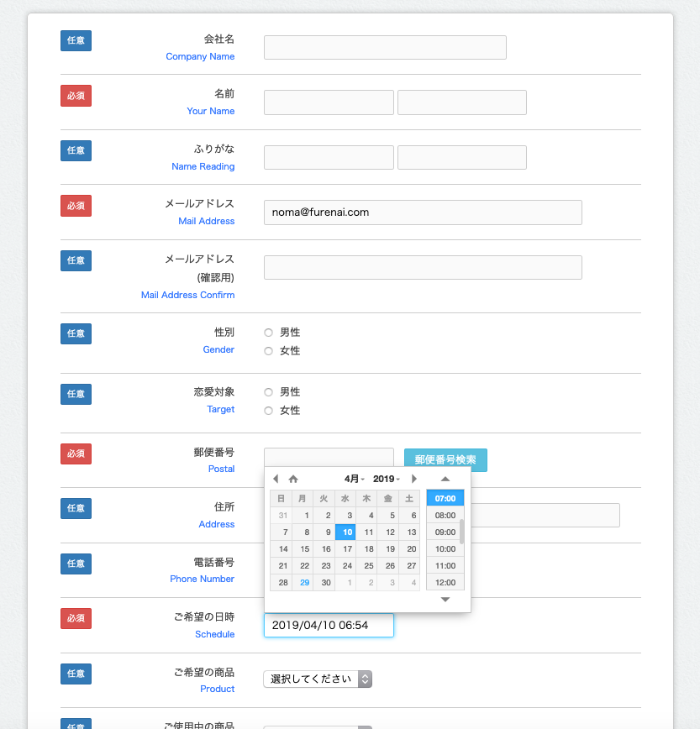Click the Schedule date-time field
Screen dimensions: 700x729
(x=329, y=626)
